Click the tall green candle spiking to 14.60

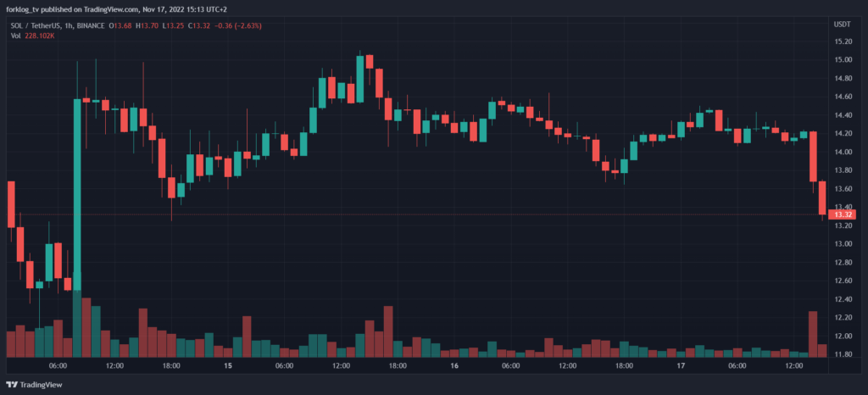tap(77, 195)
